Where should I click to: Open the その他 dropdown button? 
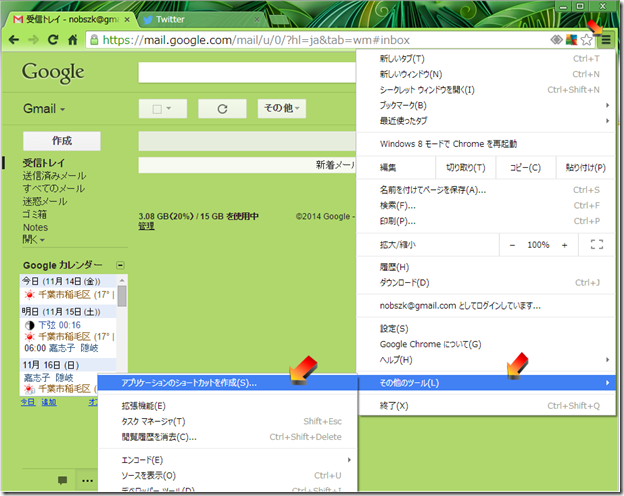(282, 108)
